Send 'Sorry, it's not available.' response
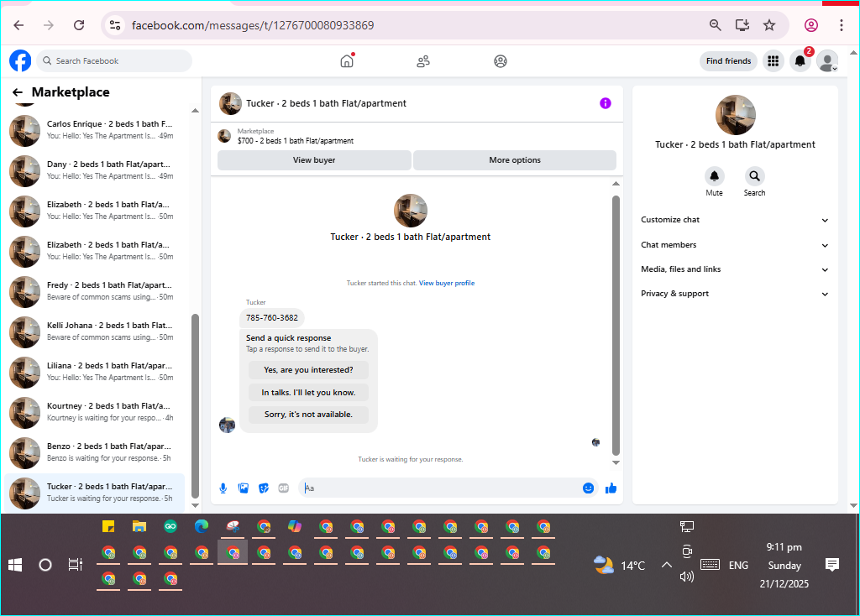This screenshot has width=860, height=616. (x=308, y=415)
